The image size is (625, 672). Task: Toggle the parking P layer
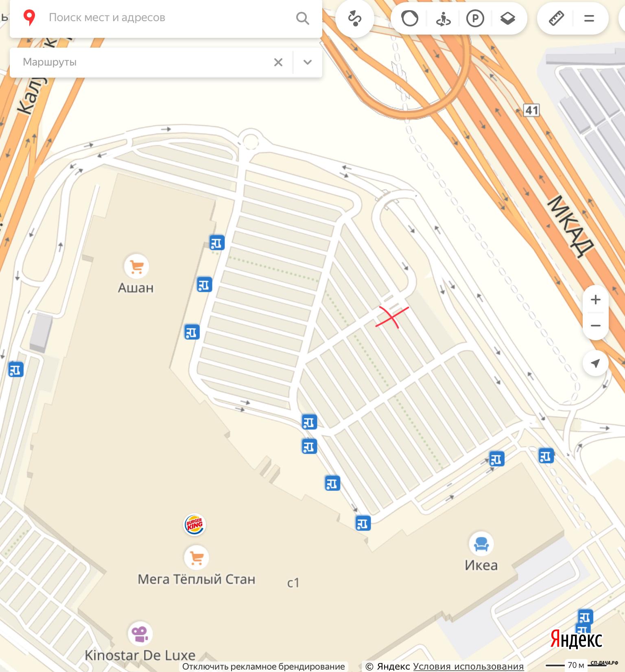tap(475, 18)
